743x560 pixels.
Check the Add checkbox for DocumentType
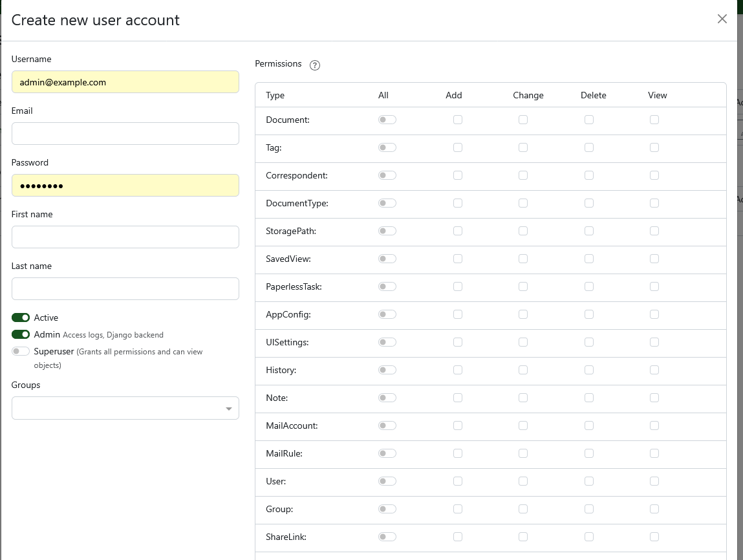[x=458, y=203]
